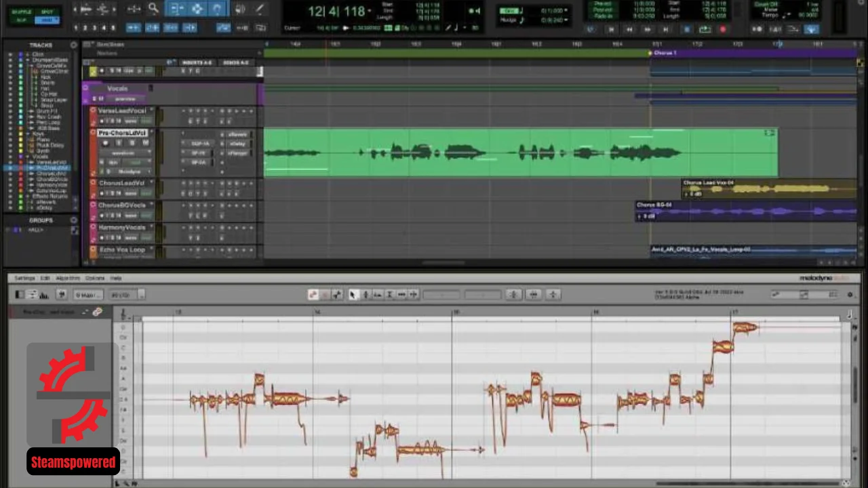Click the MIDI zoom icon
868x488 pixels.
[103, 9]
